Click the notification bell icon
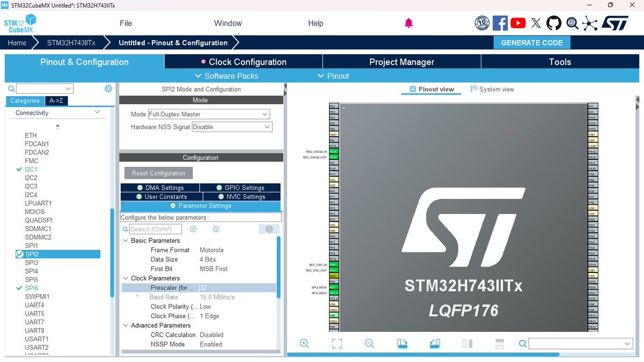Screen dimensions: 644x362 (x=408, y=23)
